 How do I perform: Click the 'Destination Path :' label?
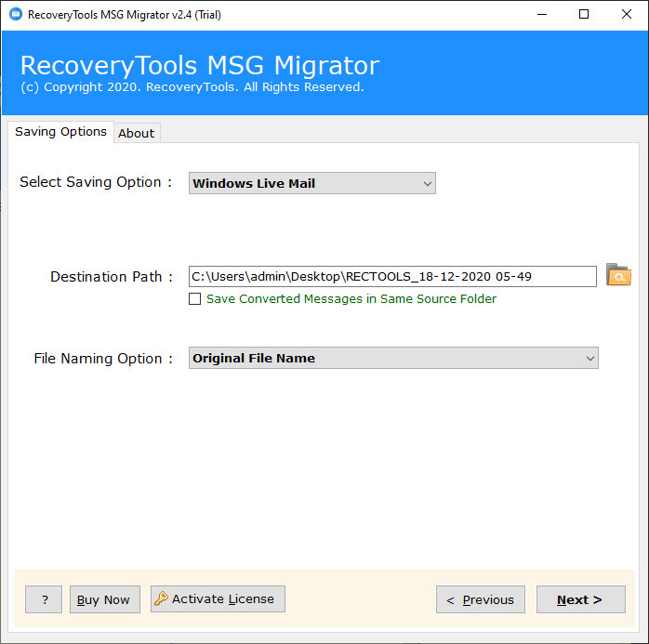tap(112, 276)
